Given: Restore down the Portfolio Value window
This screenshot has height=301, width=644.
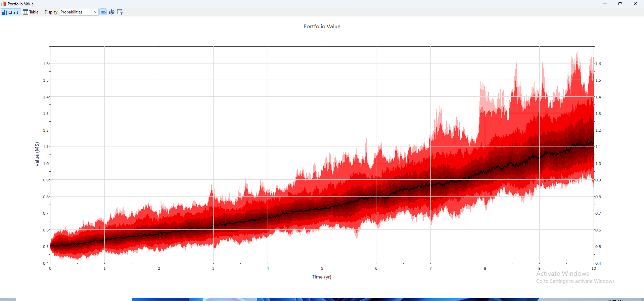Looking at the screenshot, I should pos(620,4).
